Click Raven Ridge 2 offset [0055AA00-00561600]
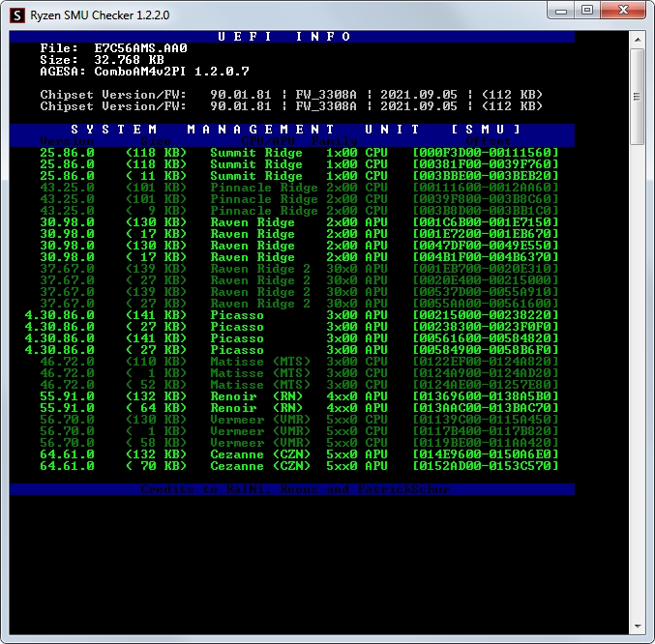Screen dimensions: 655x644 click(x=486, y=304)
